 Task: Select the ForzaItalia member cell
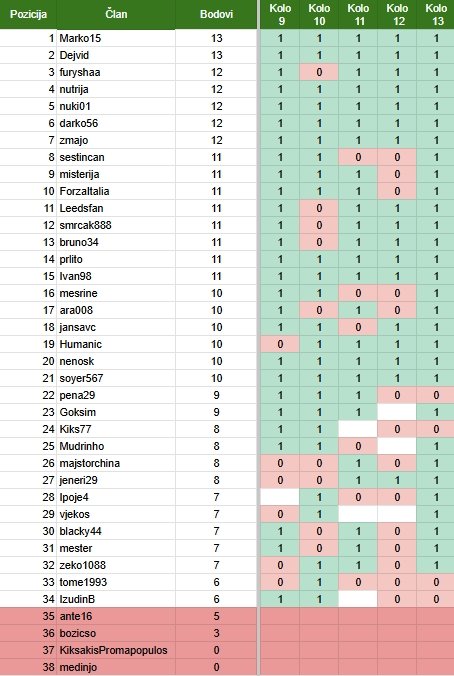tap(116, 191)
